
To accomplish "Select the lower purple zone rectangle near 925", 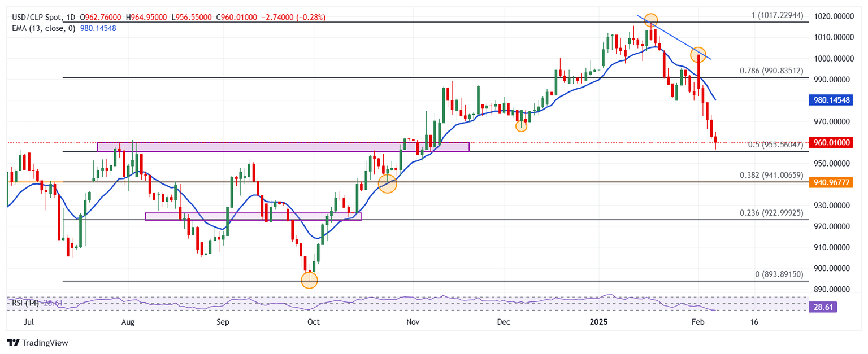I will click(x=253, y=216).
